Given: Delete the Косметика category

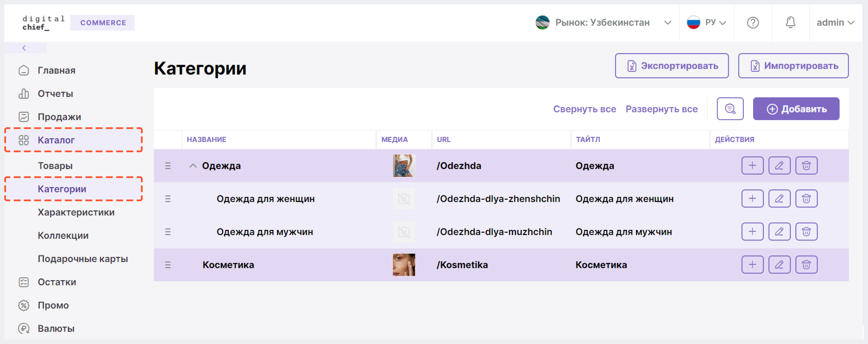Looking at the screenshot, I should [806, 265].
